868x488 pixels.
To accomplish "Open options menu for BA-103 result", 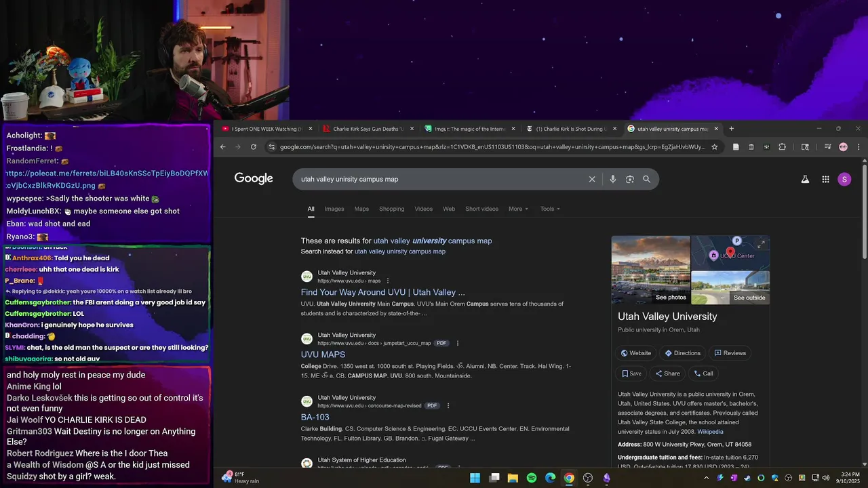I will tap(448, 405).
